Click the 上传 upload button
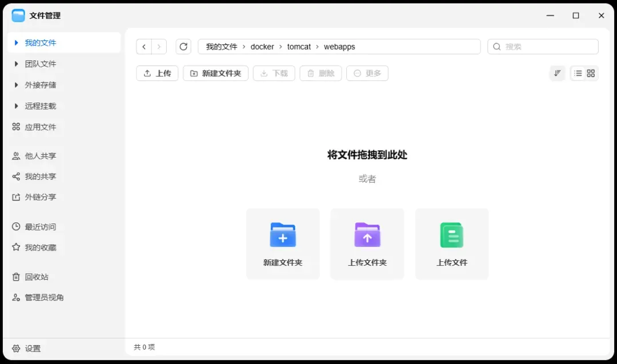 pyautogui.click(x=157, y=73)
